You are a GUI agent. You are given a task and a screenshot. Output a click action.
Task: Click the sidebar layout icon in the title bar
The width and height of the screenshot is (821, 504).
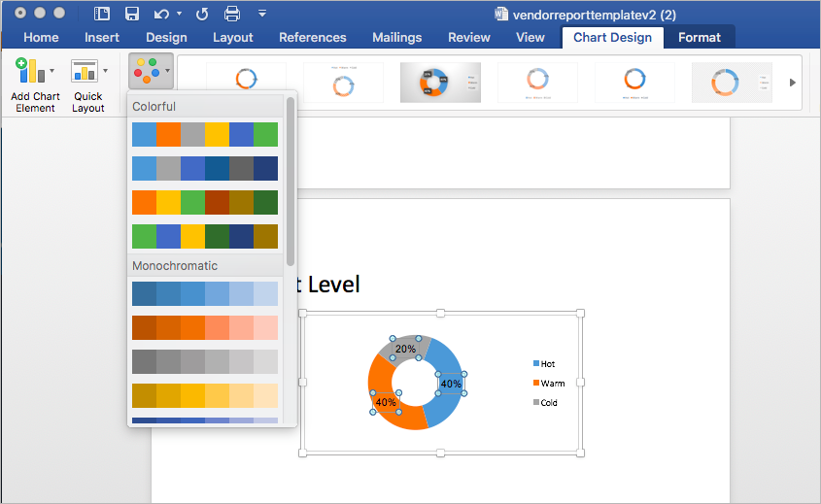pos(102,14)
